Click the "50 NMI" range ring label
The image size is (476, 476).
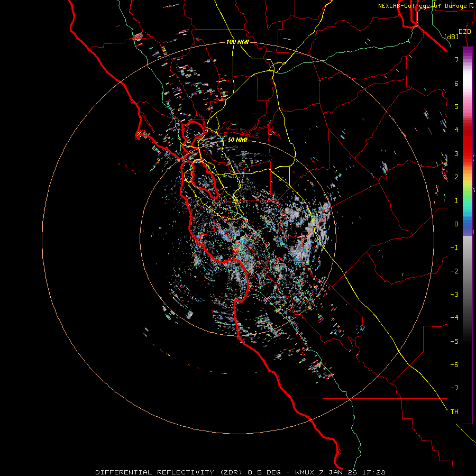pyautogui.click(x=237, y=140)
